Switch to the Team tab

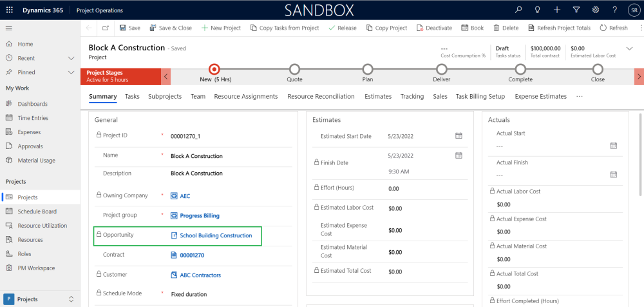click(198, 97)
